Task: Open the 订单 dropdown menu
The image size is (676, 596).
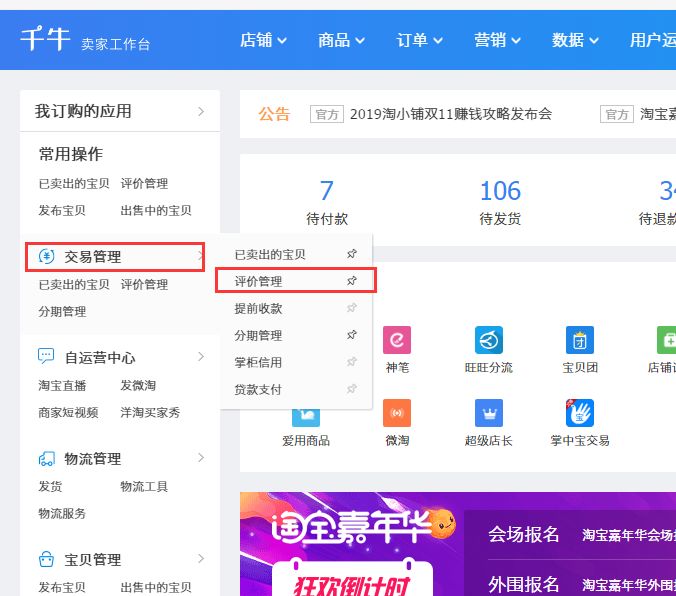Action: tap(419, 40)
